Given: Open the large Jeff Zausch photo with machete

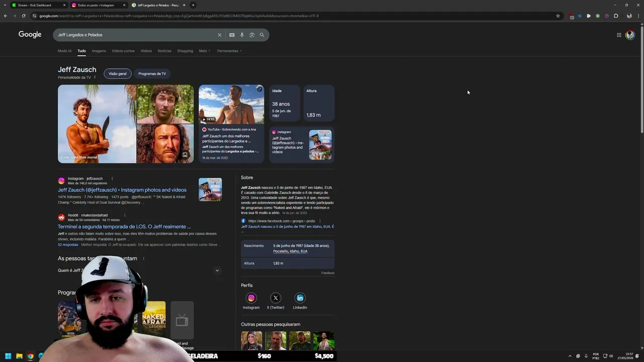Looking at the screenshot, I should pos(97,124).
